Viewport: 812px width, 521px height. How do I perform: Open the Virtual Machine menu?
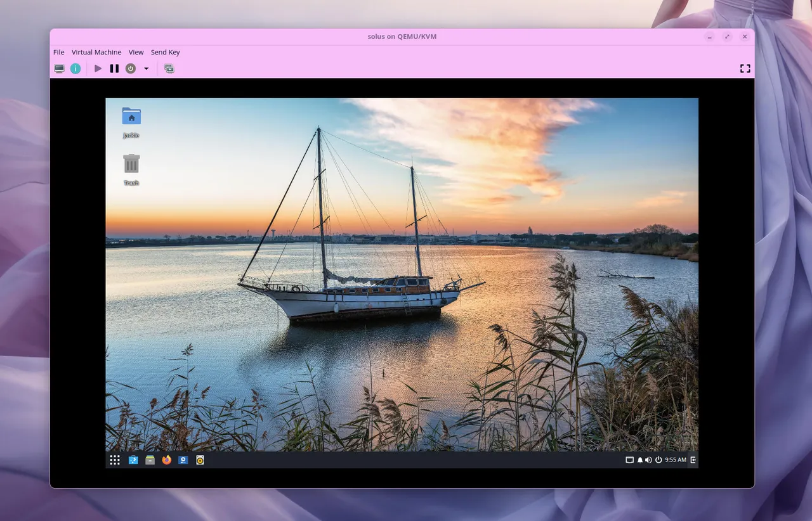(96, 52)
